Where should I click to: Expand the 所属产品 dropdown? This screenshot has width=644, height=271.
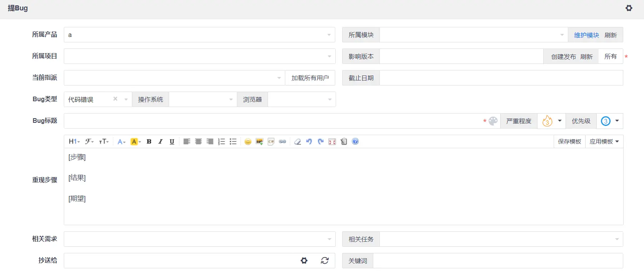click(x=329, y=35)
